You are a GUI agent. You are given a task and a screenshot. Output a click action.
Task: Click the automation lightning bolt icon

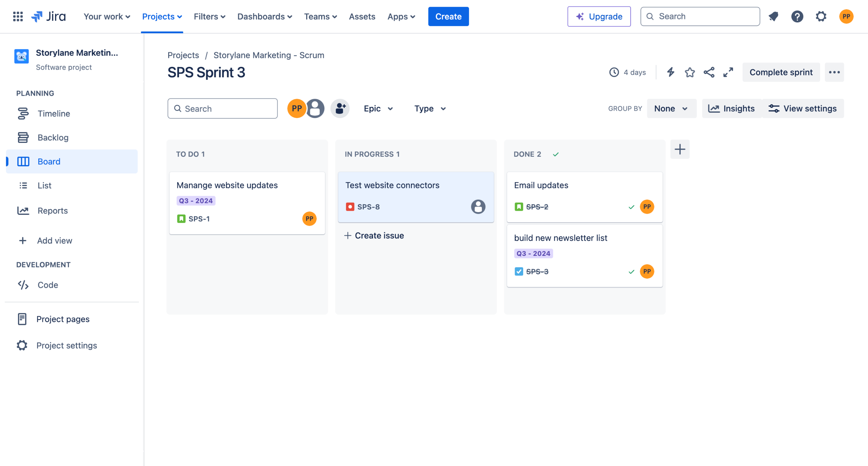coord(670,72)
